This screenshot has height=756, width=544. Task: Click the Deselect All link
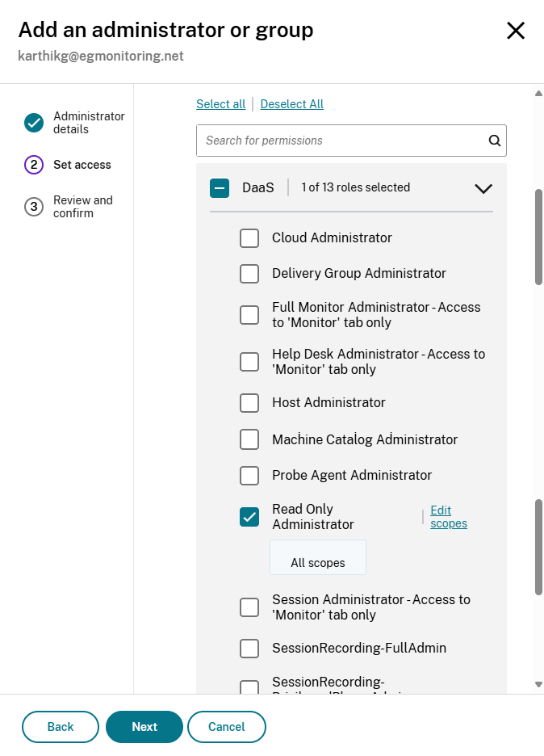pos(291,104)
